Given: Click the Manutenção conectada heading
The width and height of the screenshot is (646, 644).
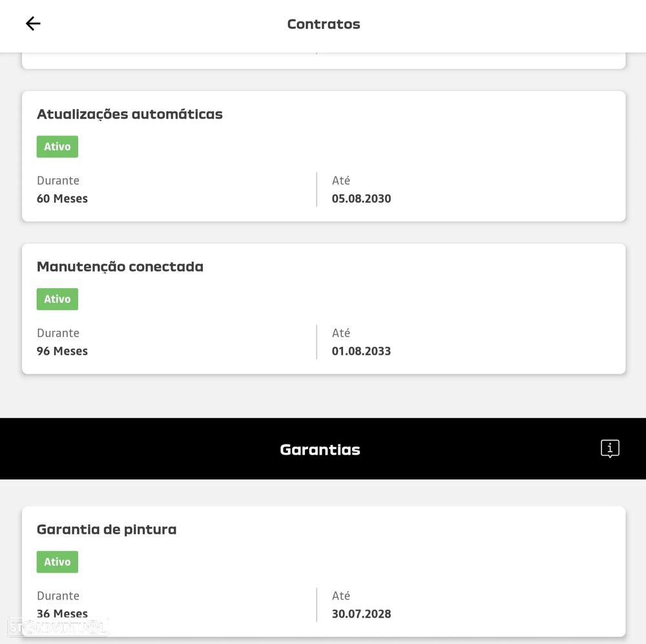Looking at the screenshot, I should point(120,267).
